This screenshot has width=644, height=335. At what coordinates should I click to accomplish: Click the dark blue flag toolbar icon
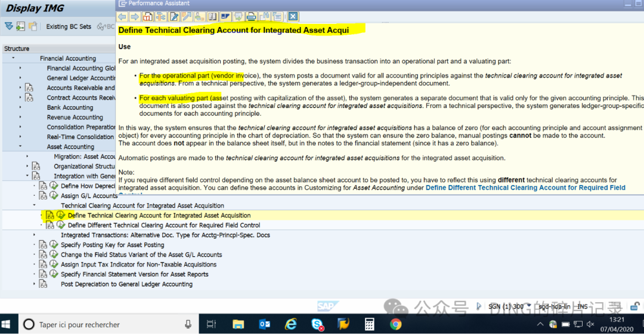click(225, 17)
